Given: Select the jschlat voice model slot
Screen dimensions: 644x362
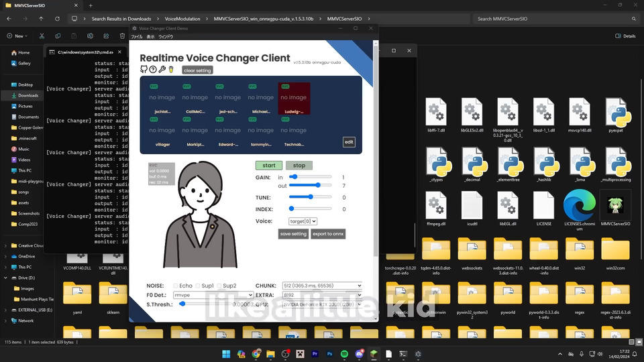Looking at the screenshot, I should (x=162, y=99).
